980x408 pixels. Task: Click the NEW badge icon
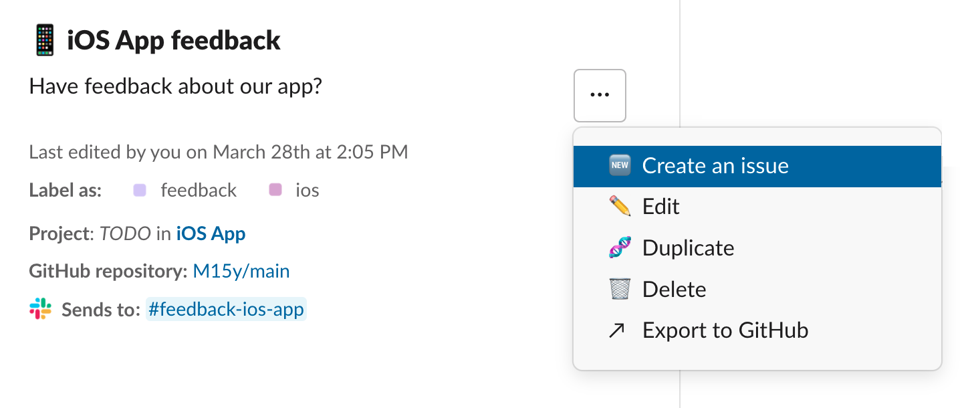(x=620, y=166)
